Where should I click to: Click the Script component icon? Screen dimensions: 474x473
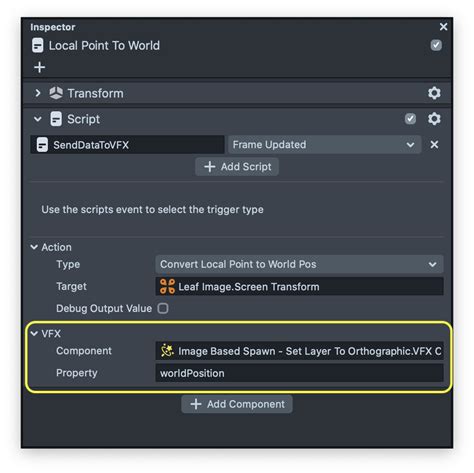[56, 119]
